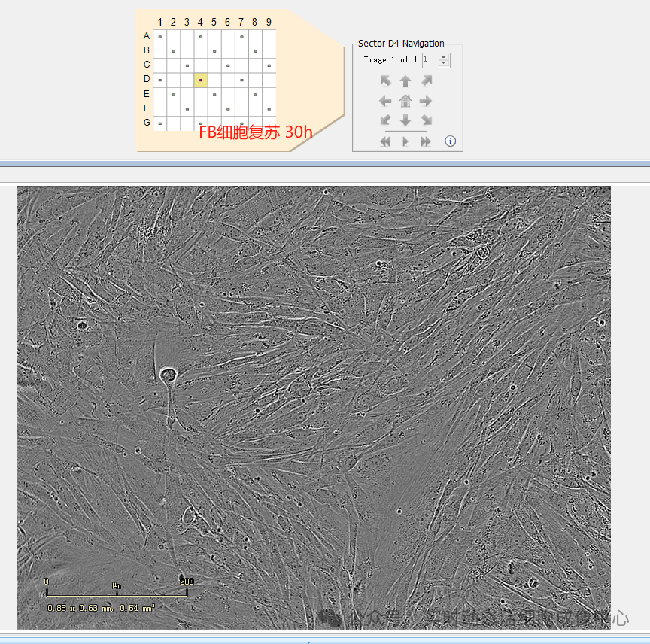Select sector F6 in the grid

(x=228, y=109)
